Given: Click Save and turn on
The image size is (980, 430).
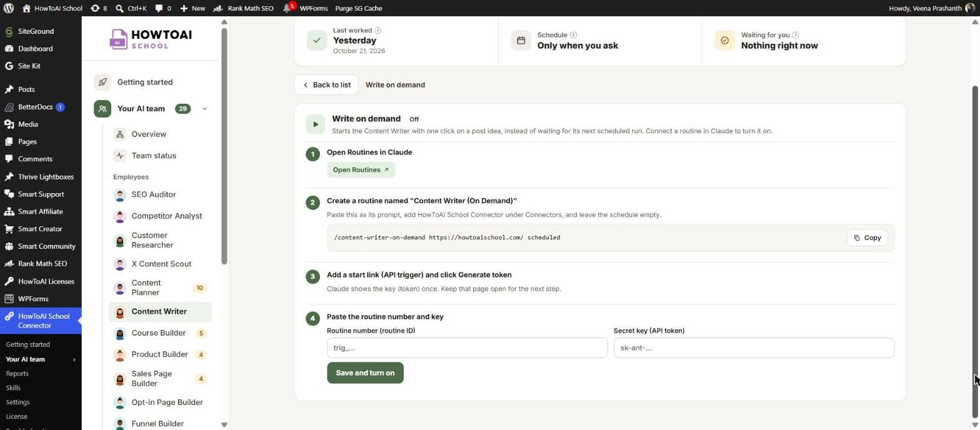Looking at the screenshot, I should pyautogui.click(x=365, y=373).
